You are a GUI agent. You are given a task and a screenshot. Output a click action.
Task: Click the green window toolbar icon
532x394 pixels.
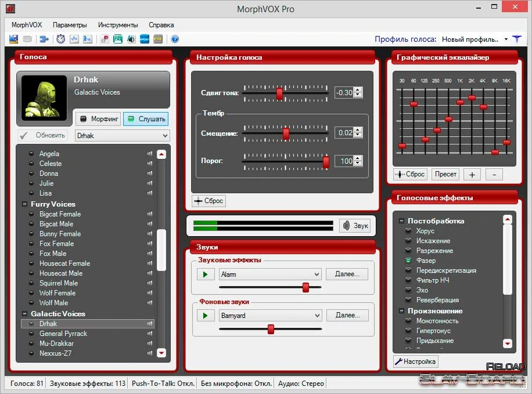[118, 39]
